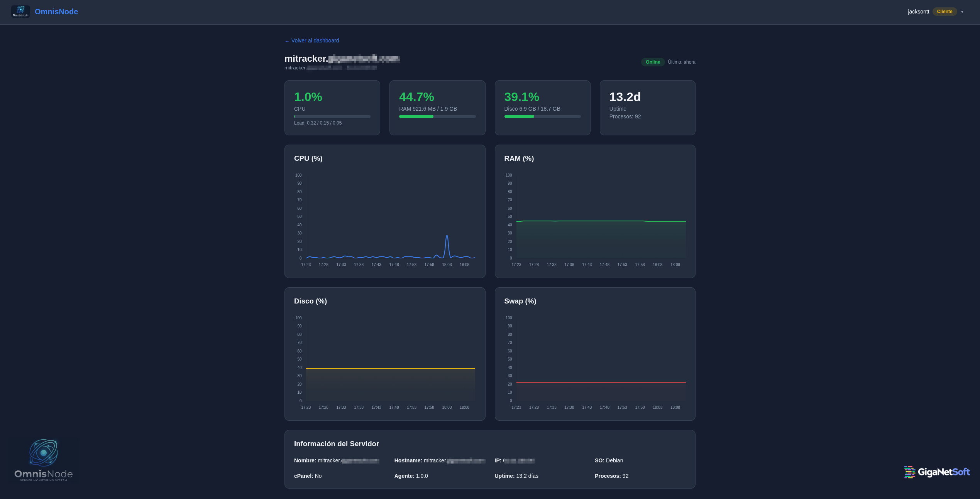Click the cPanel: No entry

308,476
